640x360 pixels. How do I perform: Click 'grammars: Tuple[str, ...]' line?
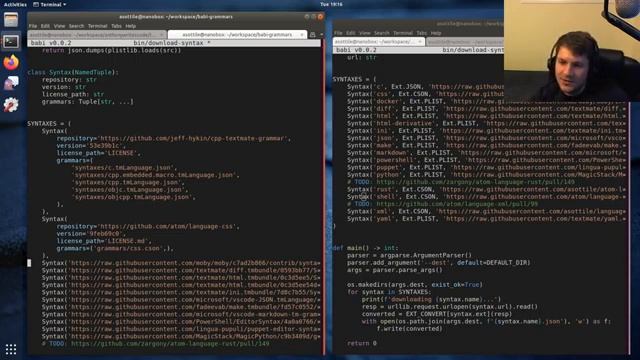[x=87, y=102]
